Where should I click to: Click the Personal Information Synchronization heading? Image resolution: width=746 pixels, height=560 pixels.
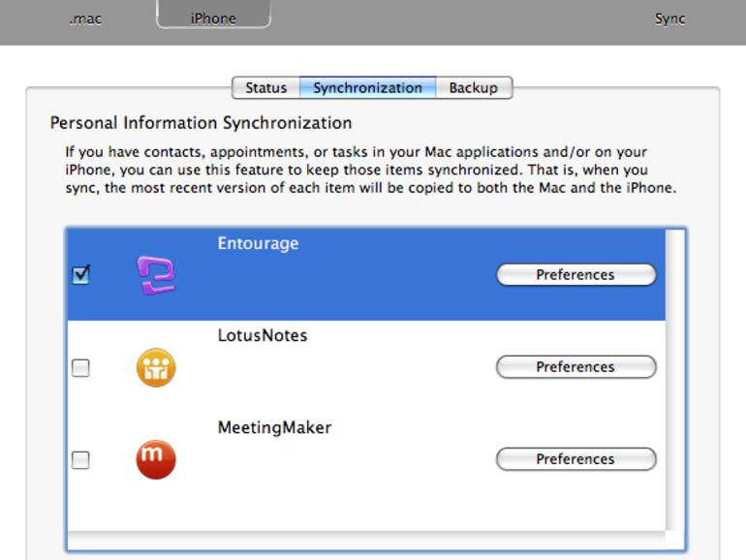click(x=201, y=123)
